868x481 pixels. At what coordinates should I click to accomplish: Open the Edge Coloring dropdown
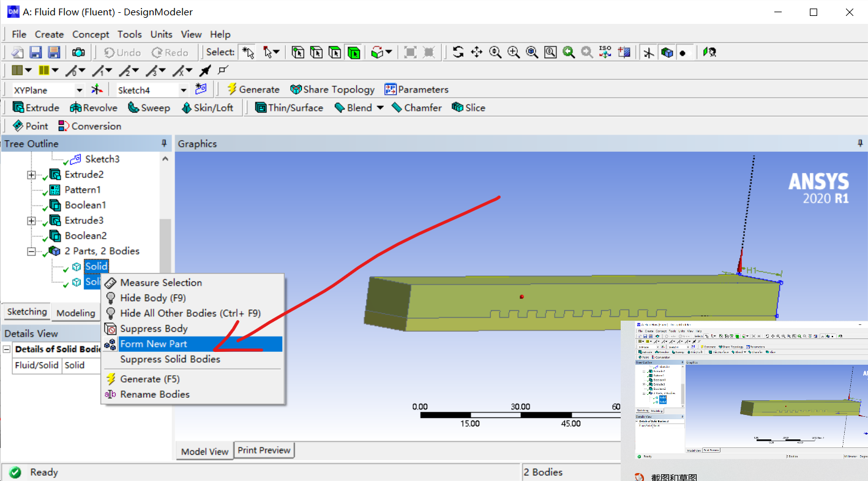click(55, 71)
